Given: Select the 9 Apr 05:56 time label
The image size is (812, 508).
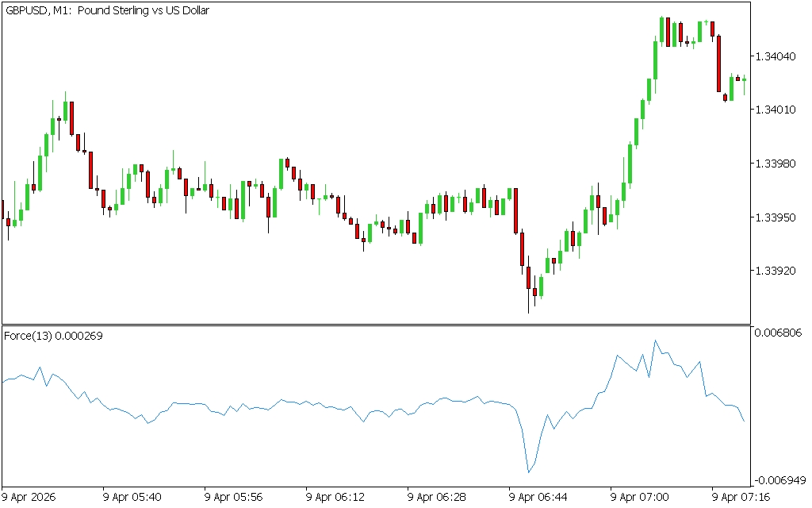Looking at the screenshot, I should click(x=235, y=497).
